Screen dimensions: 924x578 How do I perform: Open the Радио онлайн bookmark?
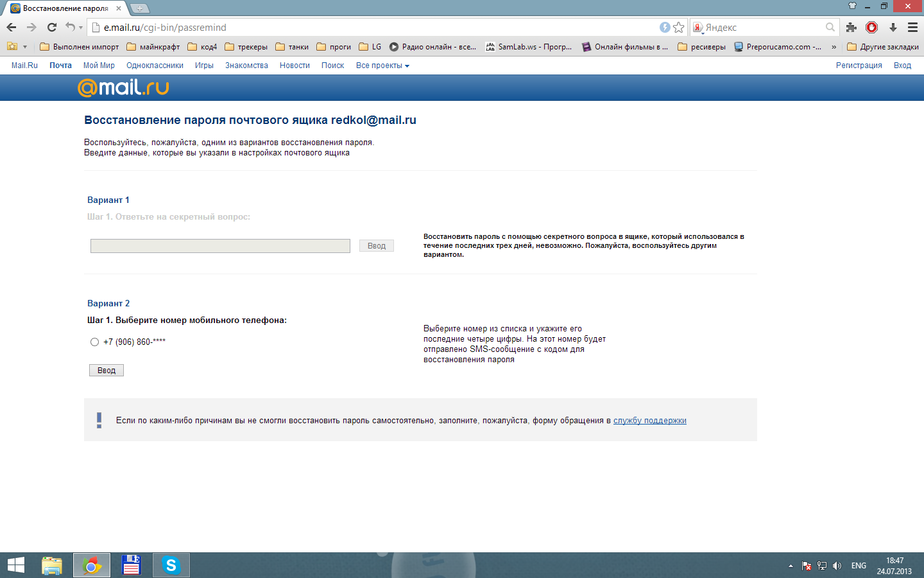coord(432,47)
